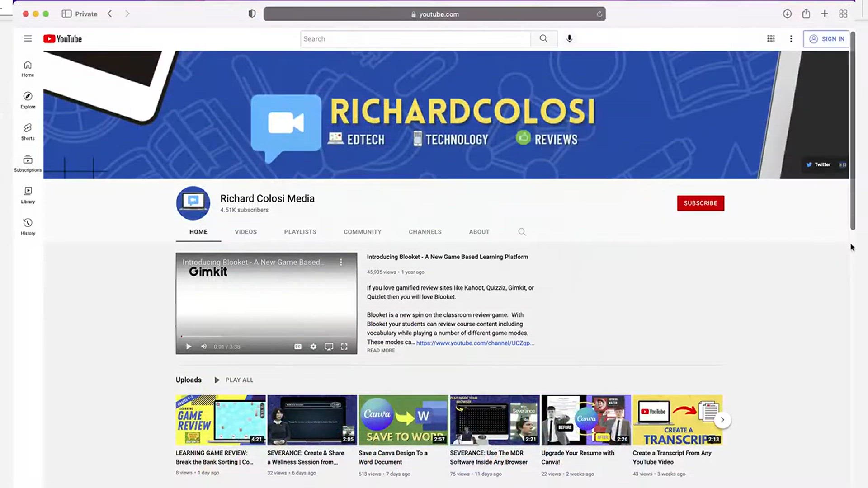Screen dimensions: 868x488
Task: Mute the featured video player
Action: 204,347
